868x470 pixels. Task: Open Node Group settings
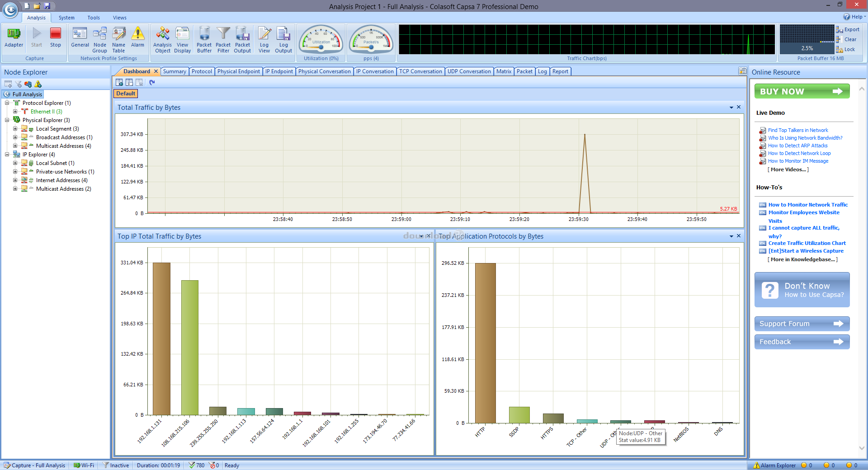pos(100,40)
